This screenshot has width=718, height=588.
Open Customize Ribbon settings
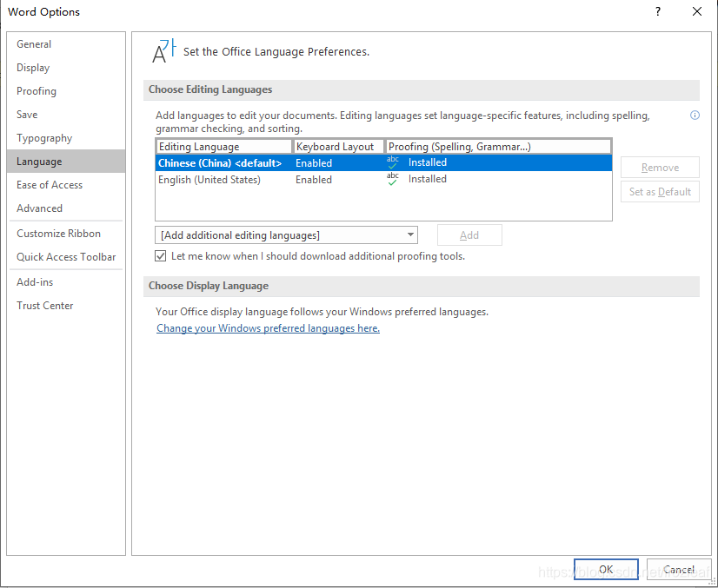pos(66,234)
